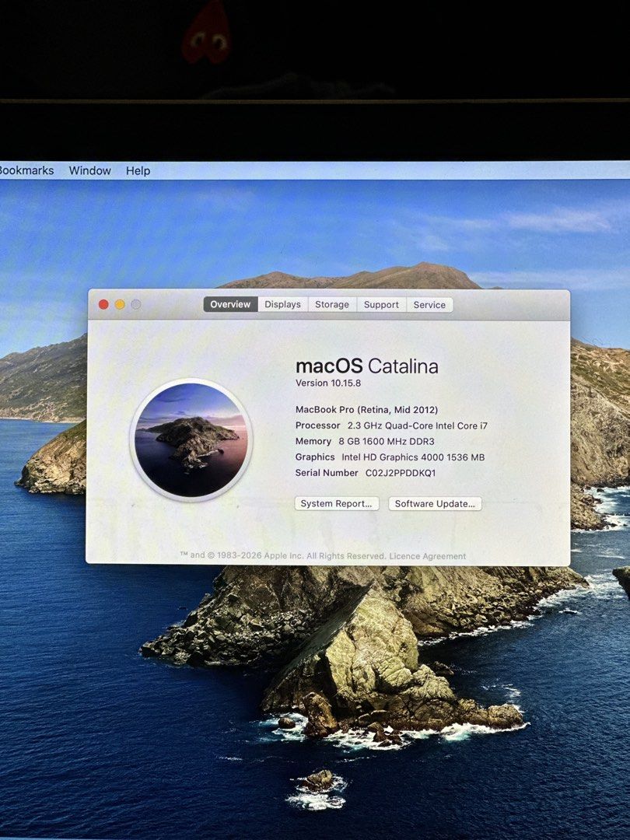Click Version 10.15.8 to reveal build number
Screen dimensions: 630x840
[328, 383]
